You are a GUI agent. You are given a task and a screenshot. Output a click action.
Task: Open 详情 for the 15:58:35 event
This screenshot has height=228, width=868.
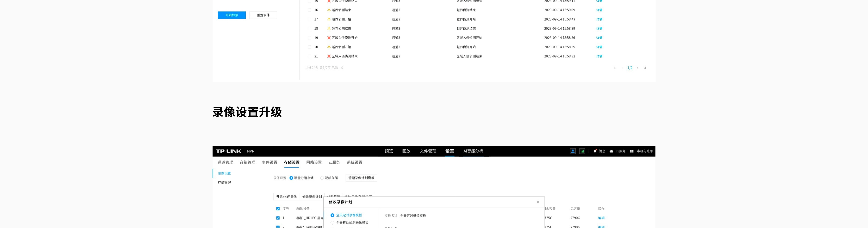click(599, 47)
